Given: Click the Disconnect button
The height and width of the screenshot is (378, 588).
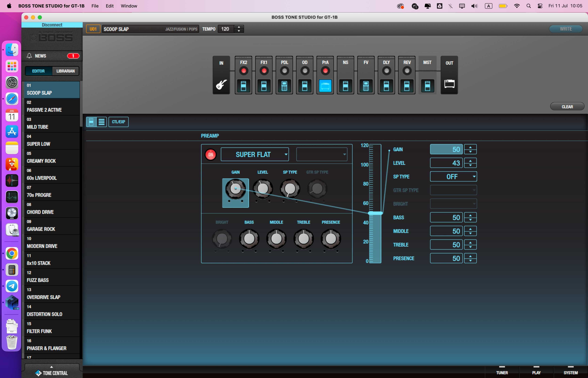Looking at the screenshot, I should pyautogui.click(x=52, y=25).
